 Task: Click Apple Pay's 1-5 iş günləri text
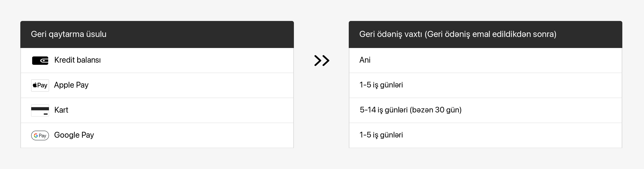[x=381, y=85]
